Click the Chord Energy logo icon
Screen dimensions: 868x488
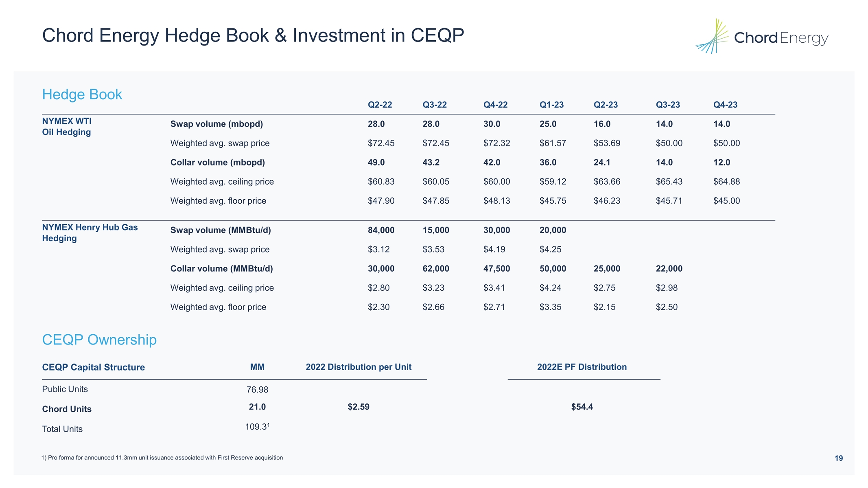pyautogui.click(x=712, y=37)
